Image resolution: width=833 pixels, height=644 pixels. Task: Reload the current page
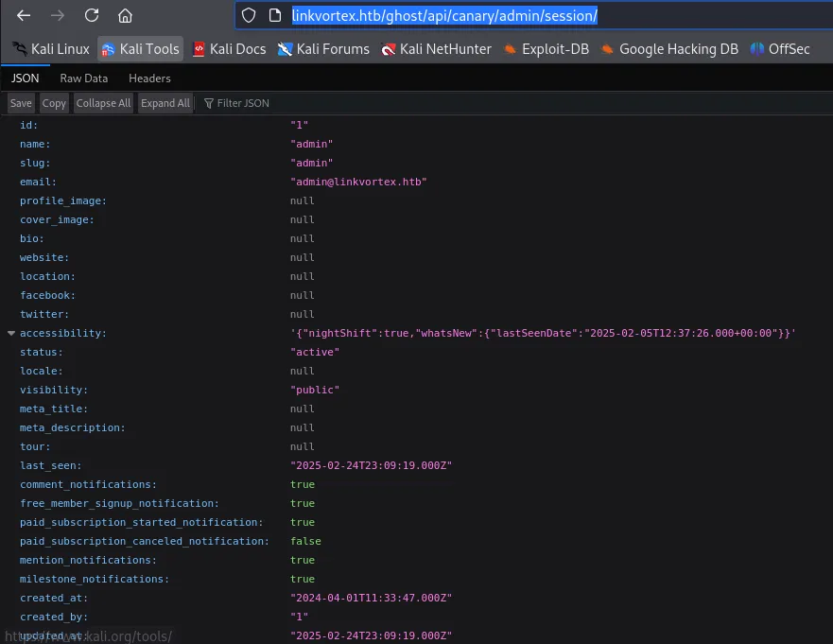click(x=92, y=15)
